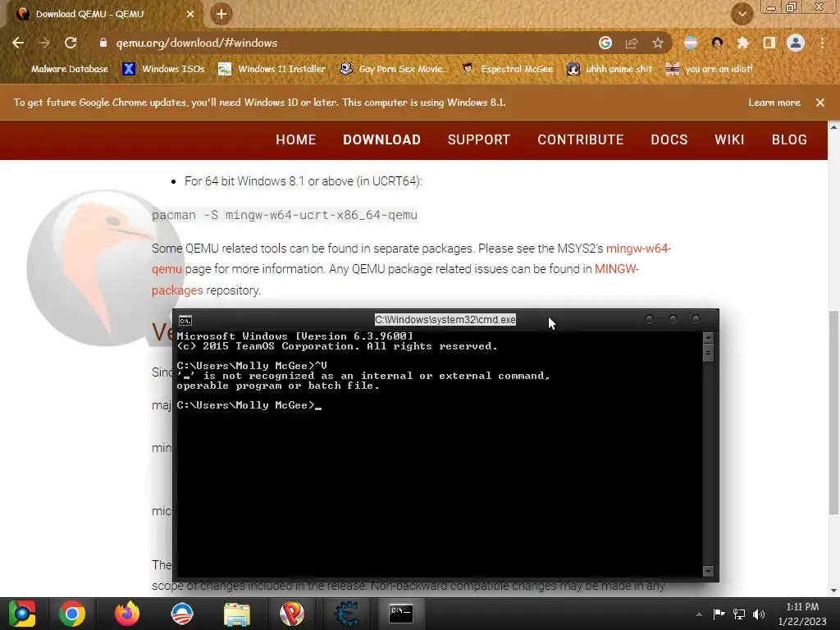This screenshot has width=840, height=630.
Task: Go forward using the browser forward arrow
Action: tap(44, 43)
